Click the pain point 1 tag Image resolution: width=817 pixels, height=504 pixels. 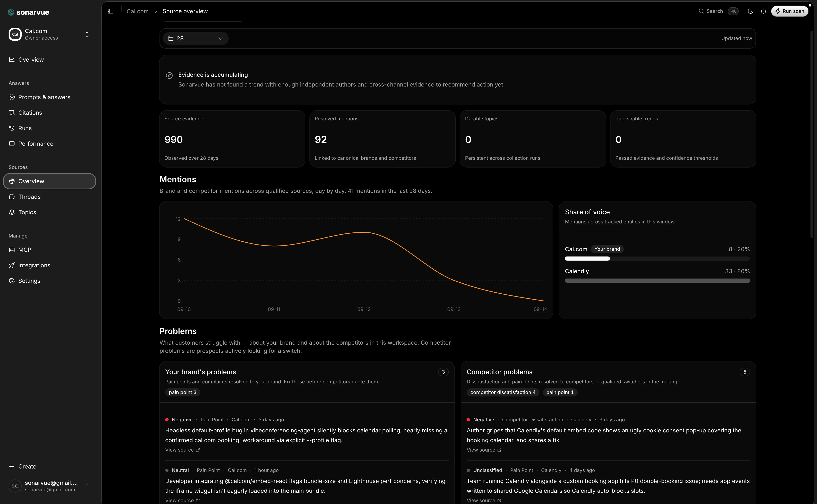point(560,392)
